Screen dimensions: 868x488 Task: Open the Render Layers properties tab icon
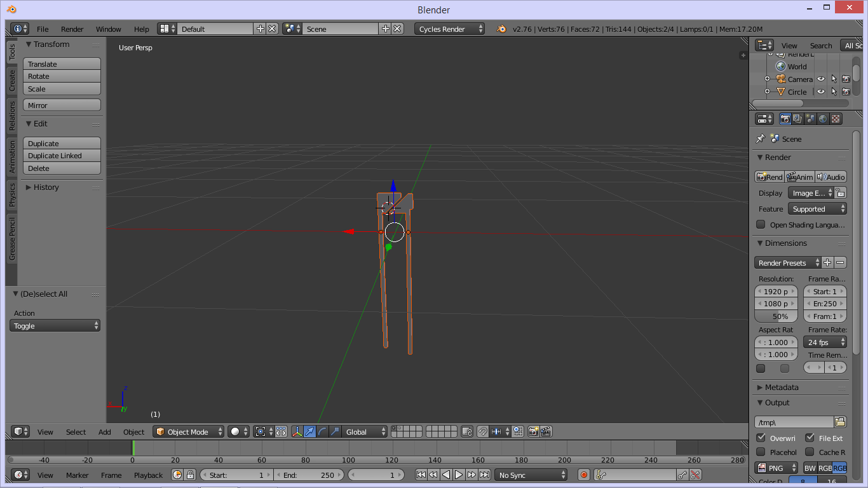(797, 119)
